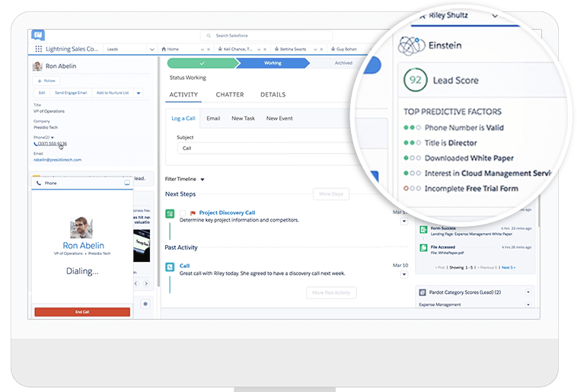Screen dimensions: 577x392
Task: Open the Bettina Swarts tab dropdown chevron
Action: coord(315,49)
